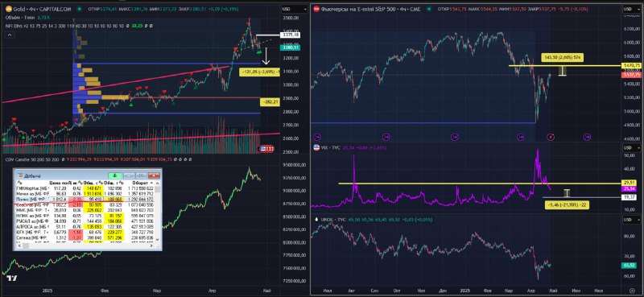Screen dimensions: 644x297
Task: Click the E-mini S&P 500 futures logo icon
Action: (x=316, y=9)
